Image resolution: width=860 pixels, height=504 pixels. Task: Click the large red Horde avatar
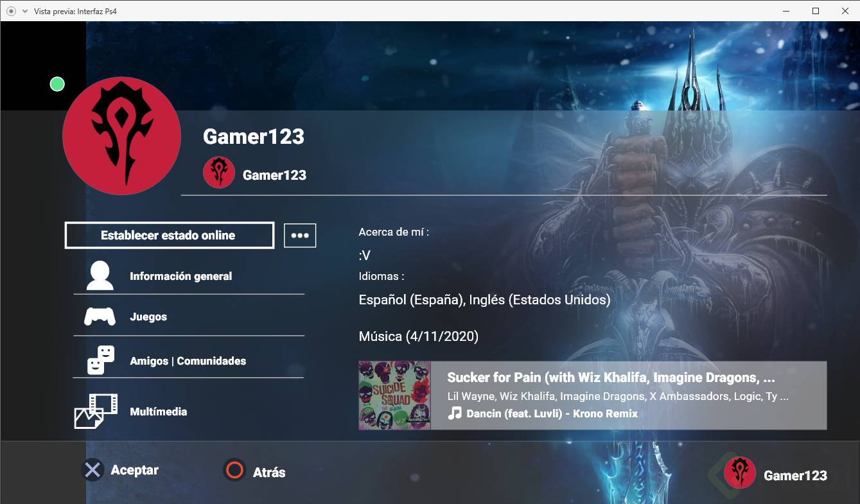[121, 135]
